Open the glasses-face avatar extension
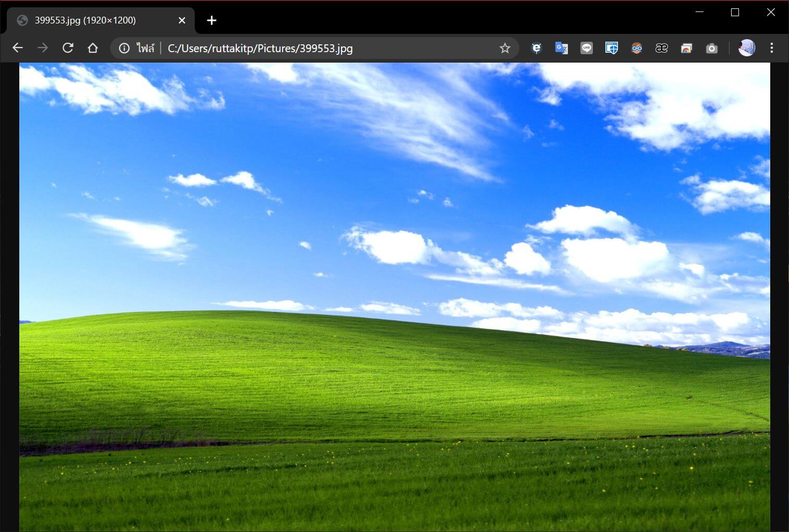 (637, 49)
